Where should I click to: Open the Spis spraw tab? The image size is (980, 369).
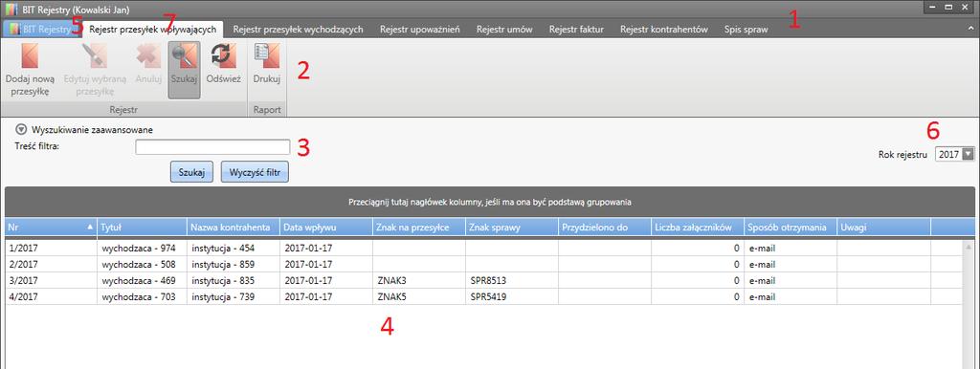point(746,30)
